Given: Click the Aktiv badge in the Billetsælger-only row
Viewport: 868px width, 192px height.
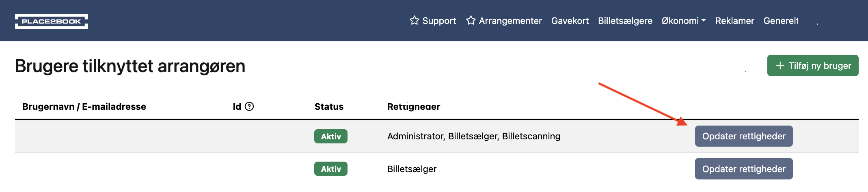Looking at the screenshot, I should (330, 169).
